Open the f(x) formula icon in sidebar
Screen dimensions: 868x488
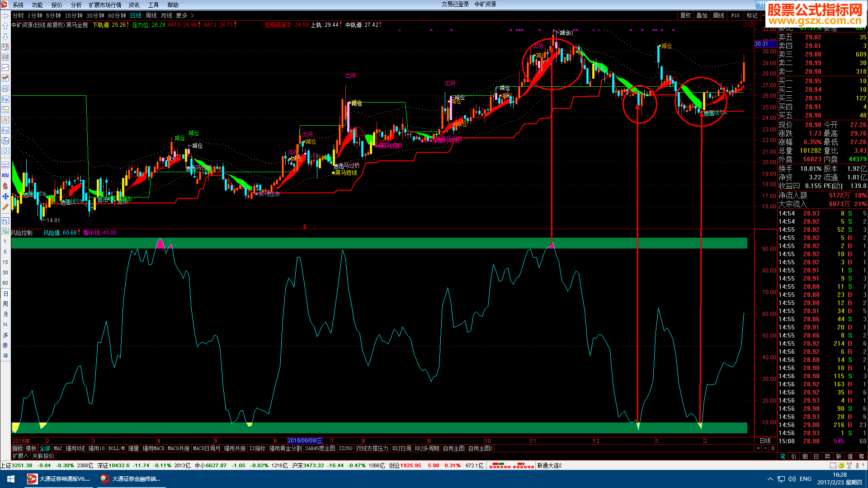pos(5,141)
